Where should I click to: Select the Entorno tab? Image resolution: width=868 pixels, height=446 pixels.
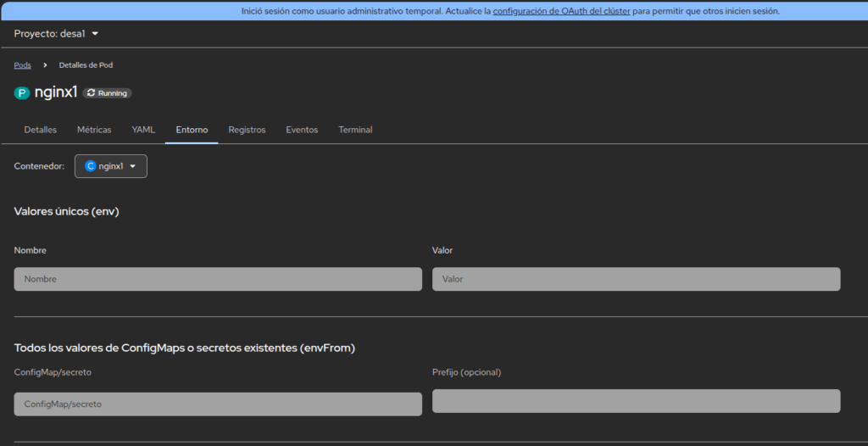pyautogui.click(x=192, y=130)
